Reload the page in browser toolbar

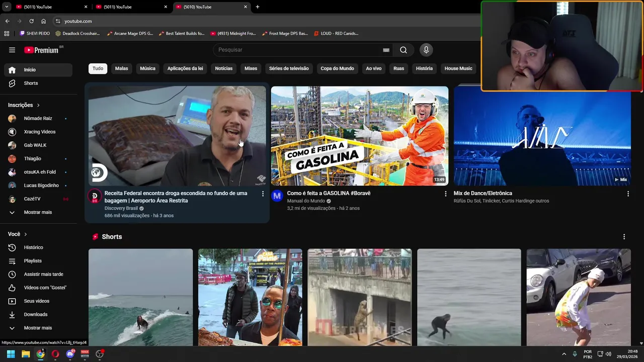31,21
